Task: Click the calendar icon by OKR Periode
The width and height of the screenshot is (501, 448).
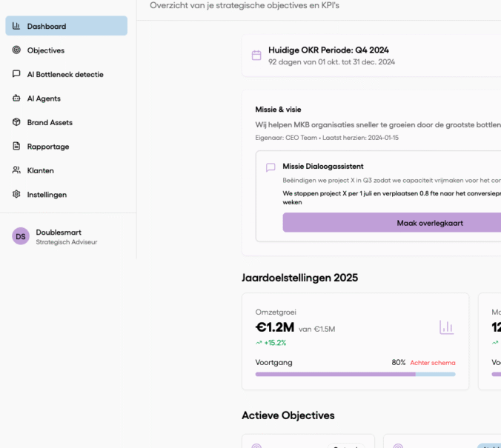Action: coord(256,56)
